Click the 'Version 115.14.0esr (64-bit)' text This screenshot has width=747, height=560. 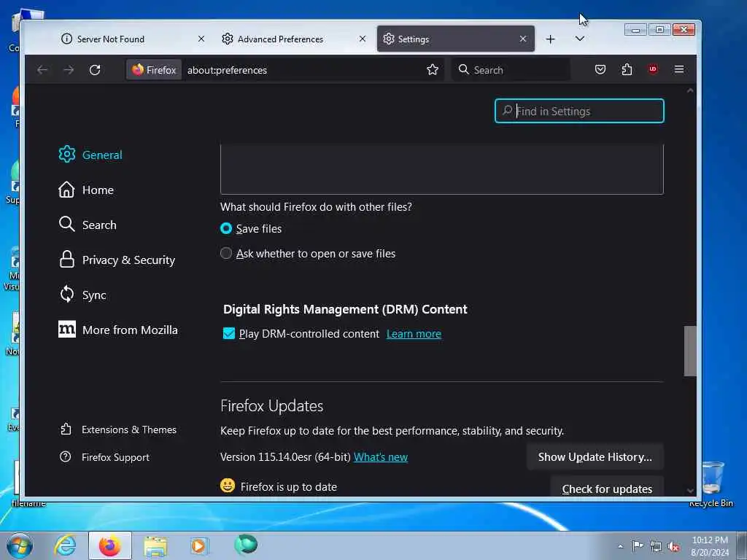click(285, 457)
